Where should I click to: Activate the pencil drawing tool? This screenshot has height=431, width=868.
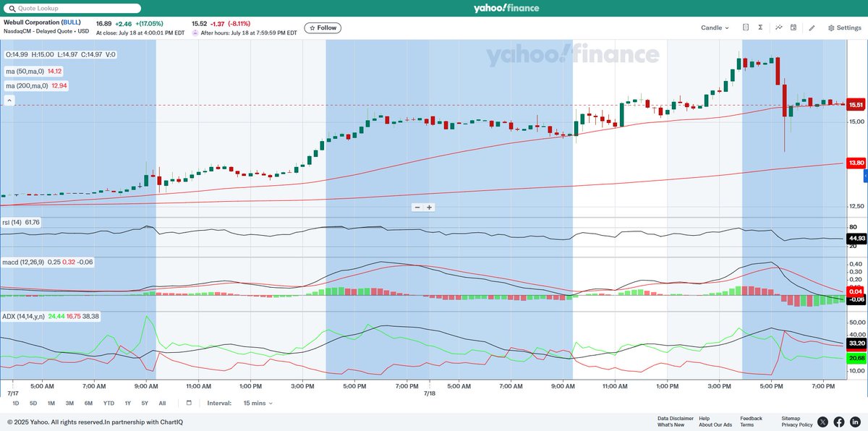(x=812, y=27)
